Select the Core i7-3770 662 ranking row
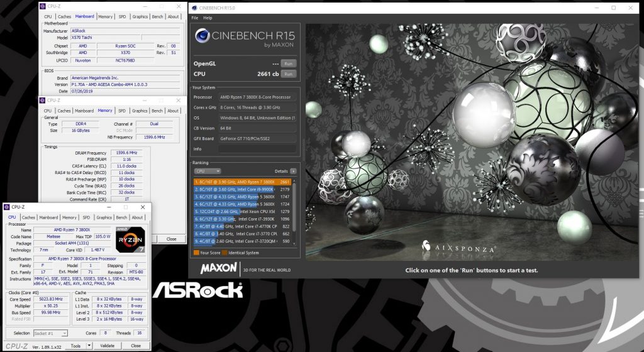This screenshot has height=352, width=644. (242, 233)
